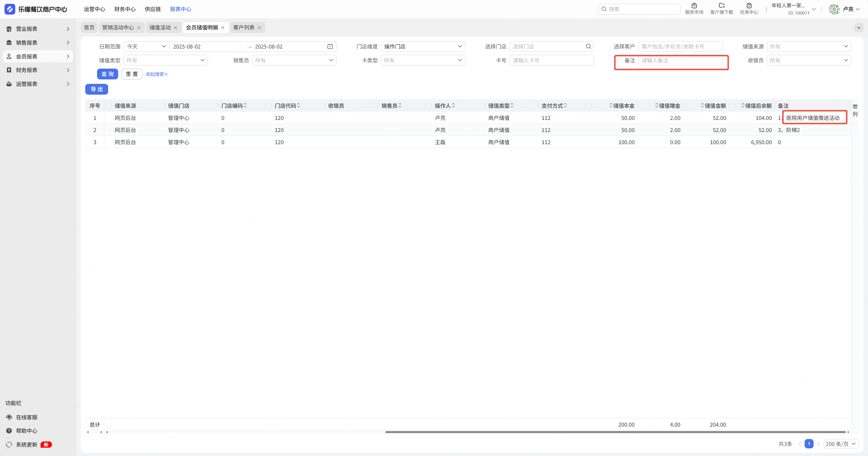Switch to 客户列表 tab

[x=244, y=28]
